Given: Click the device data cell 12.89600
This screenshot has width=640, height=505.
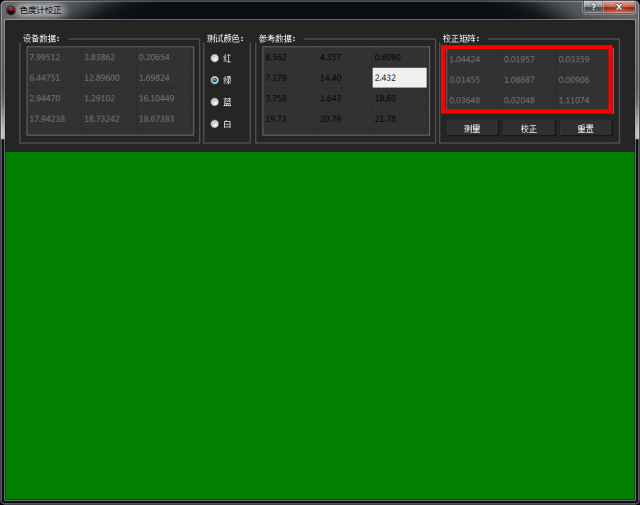Looking at the screenshot, I should pos(109,78).
